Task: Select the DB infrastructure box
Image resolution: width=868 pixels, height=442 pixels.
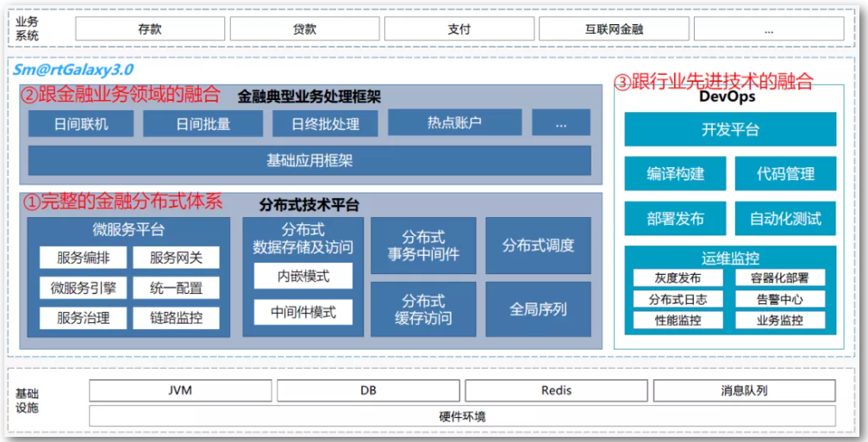Action: click(368, 390)
